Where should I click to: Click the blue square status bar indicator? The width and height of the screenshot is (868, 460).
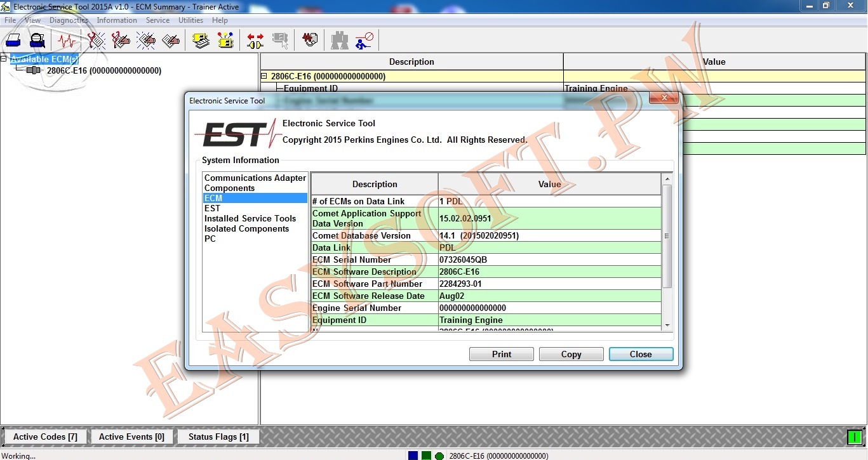(x=413, y=456)
